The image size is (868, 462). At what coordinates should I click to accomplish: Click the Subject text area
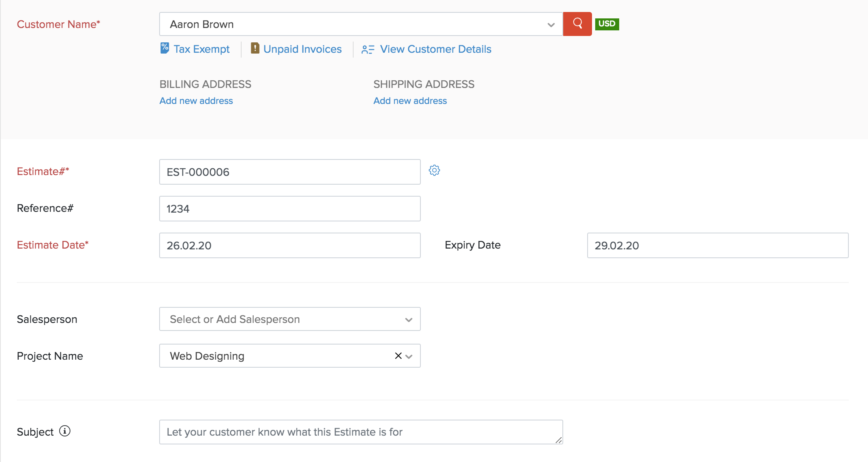[360, 432]
